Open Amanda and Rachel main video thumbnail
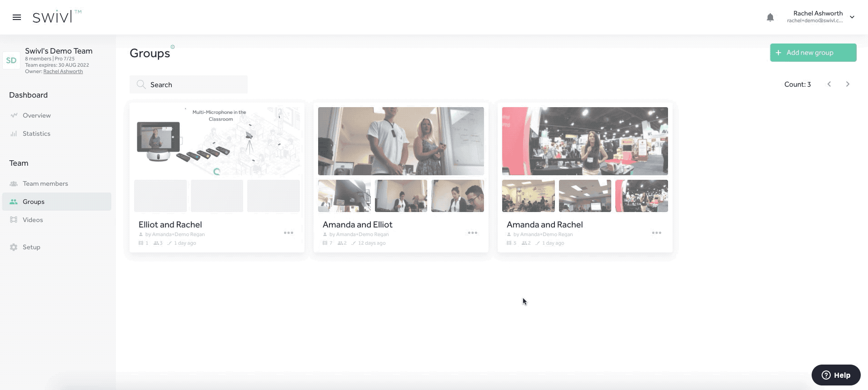This screenshot has height=390, width=868. [584, 141]
